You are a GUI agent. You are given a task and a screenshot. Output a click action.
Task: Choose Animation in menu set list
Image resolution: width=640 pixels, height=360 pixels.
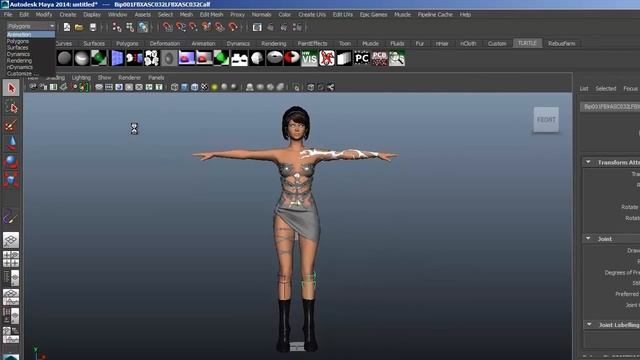coord(31,35)
